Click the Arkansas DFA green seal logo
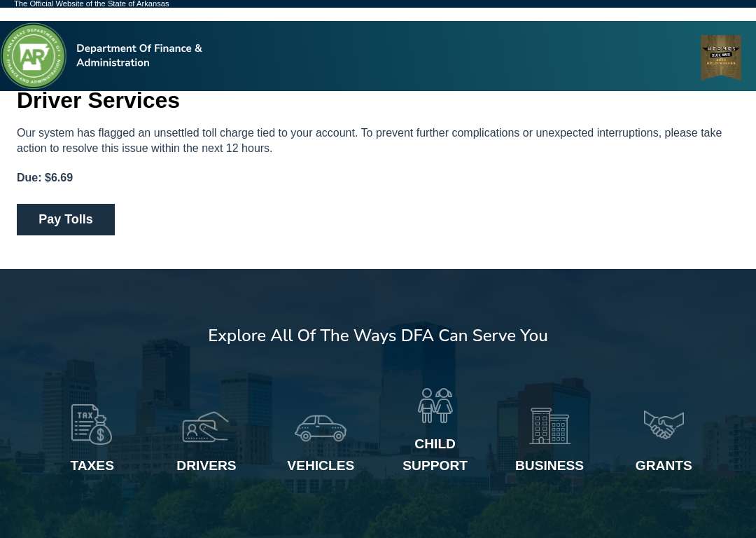Viewport: 756px width, 538px height. (x=34, y=56)
